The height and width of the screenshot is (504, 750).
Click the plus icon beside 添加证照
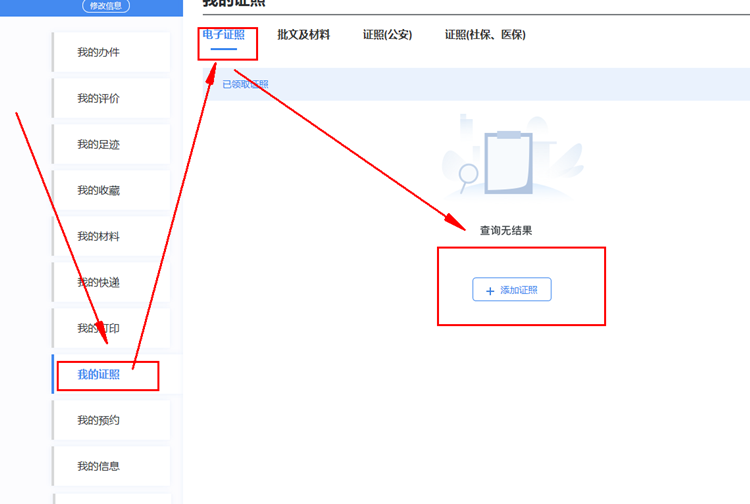(490, 290)
